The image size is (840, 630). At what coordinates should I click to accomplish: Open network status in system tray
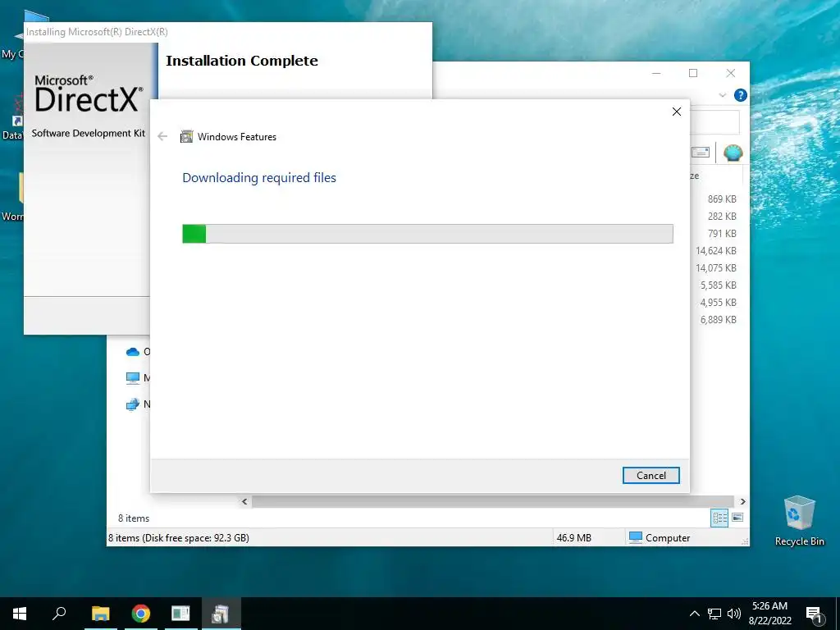coord(714,614)
